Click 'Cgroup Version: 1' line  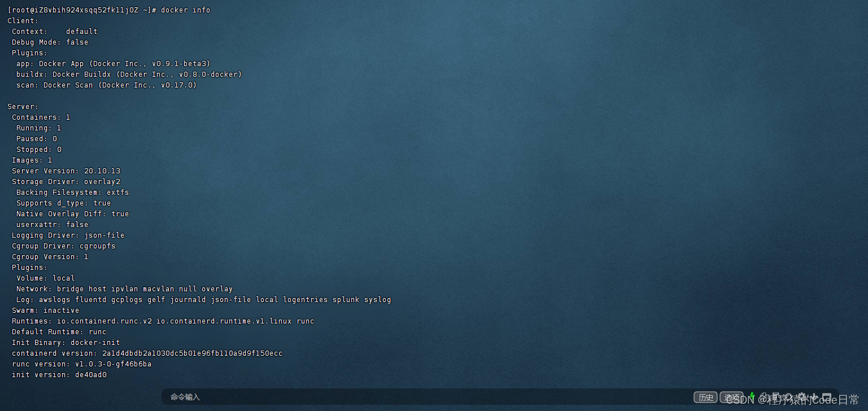pos(50,257)
